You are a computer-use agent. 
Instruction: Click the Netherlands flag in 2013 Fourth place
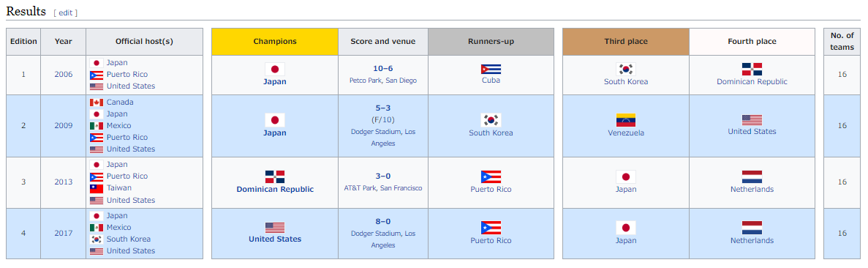[x=752, y=177]
